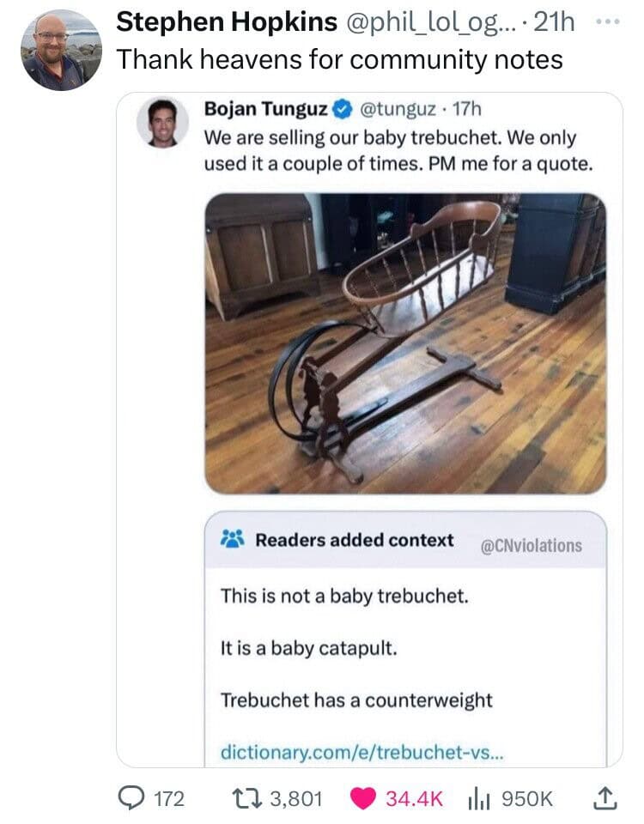The width and height of the screenshot is (644, 824).
Task: Click the @tunguz handle
Action: [x=392, y=110]
